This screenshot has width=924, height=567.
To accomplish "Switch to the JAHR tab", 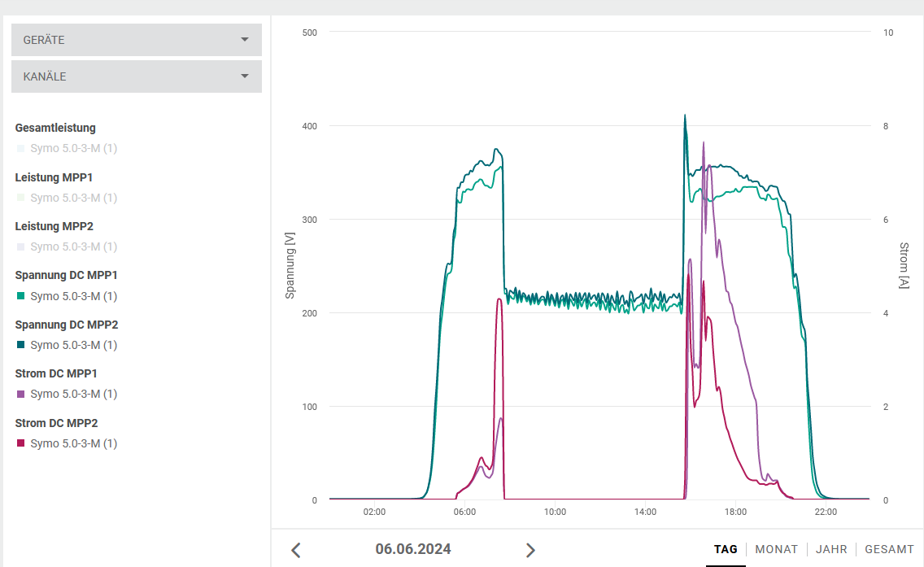I will tap(831, 549).
